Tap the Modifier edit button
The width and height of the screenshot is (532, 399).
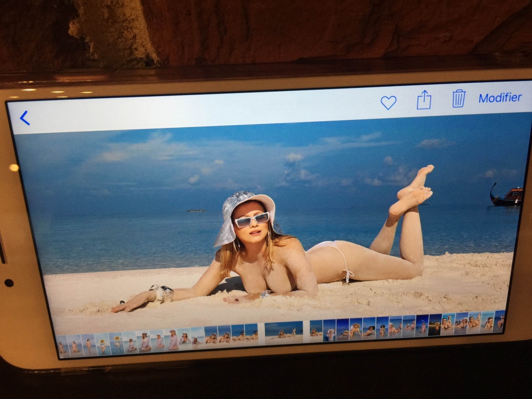[x=500, y=98]
